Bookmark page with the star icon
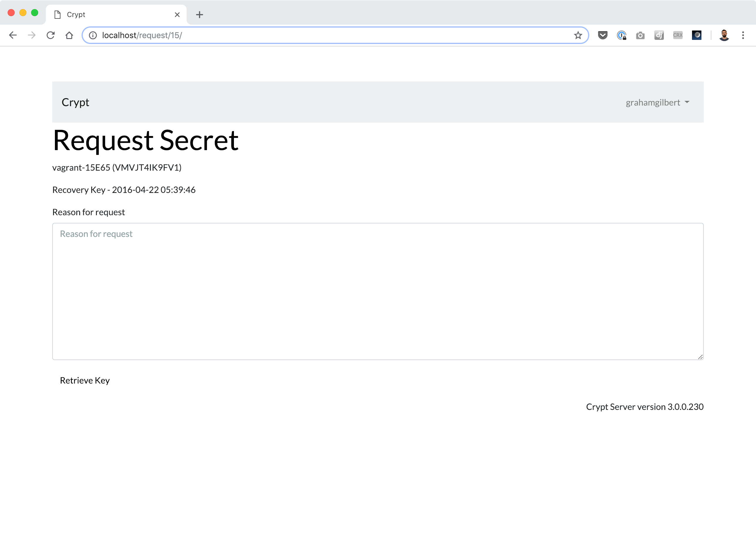This screenshot has height=536, width=756. pyautogui.click(x=578, y=35)
